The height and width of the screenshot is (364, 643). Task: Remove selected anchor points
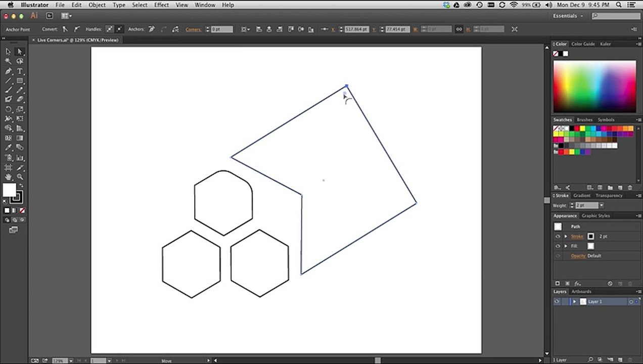[152, 29]
